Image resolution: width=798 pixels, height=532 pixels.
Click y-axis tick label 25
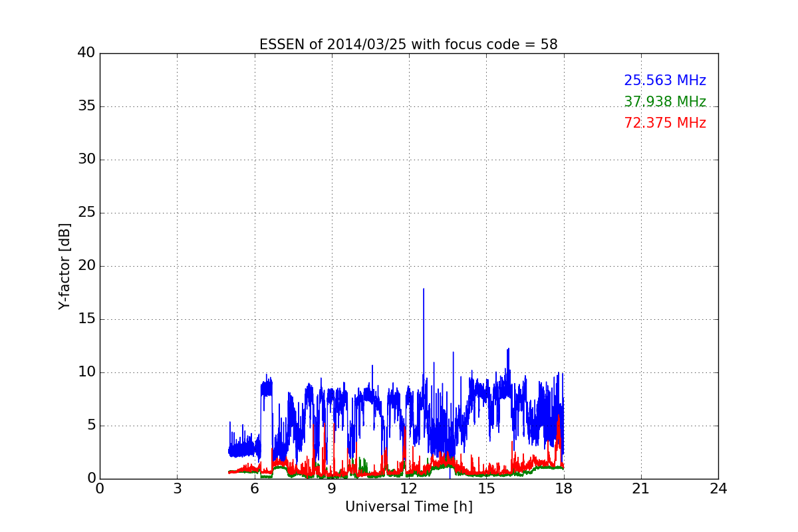pos(86,213)
